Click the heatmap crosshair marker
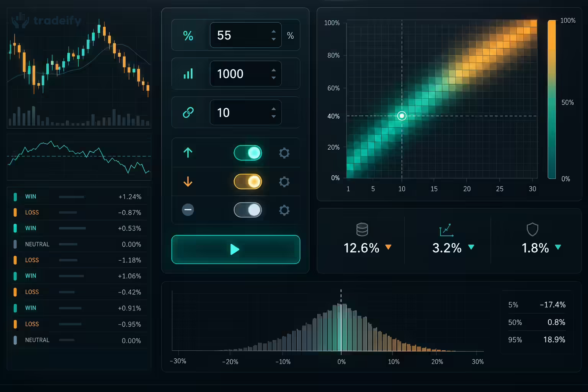This screenshot has height=392, width=588. tap(402, 116)
